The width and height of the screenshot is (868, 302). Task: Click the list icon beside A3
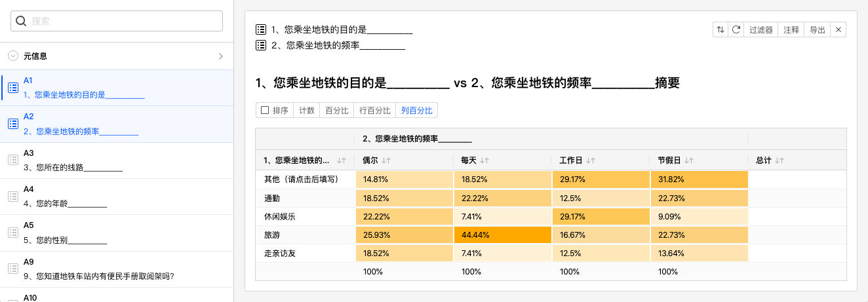(12, 159)
